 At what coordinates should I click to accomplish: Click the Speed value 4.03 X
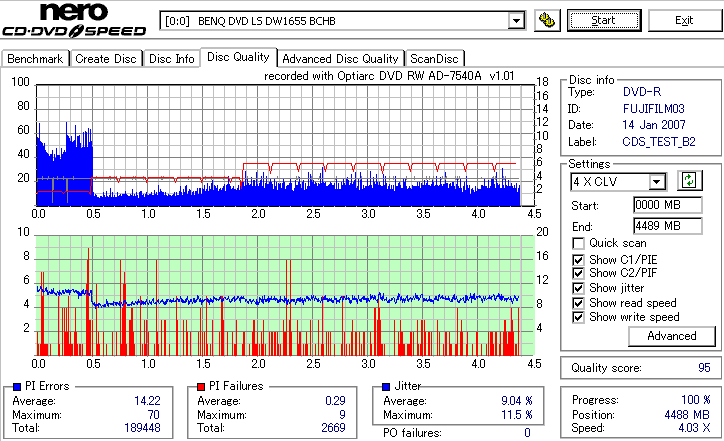(694, 428)
